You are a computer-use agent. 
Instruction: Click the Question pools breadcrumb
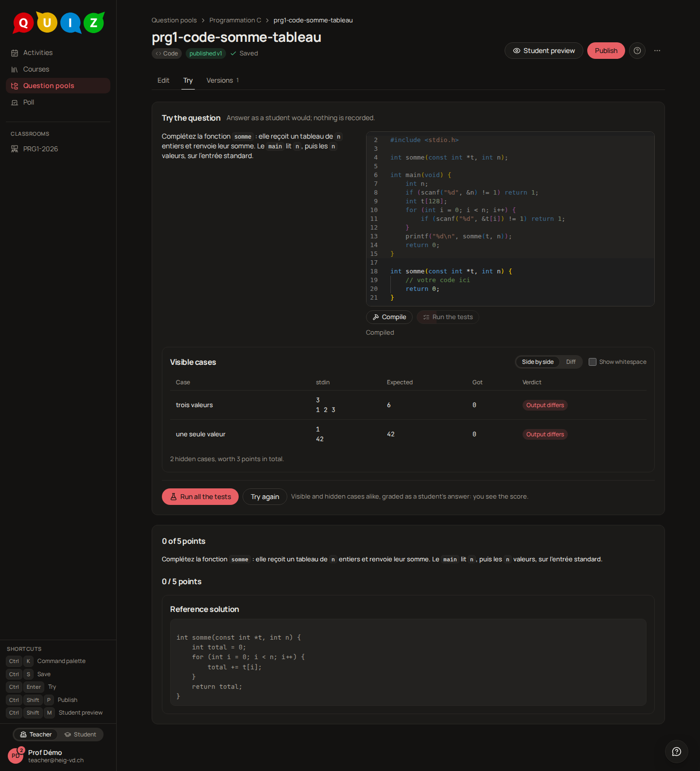[x=174, y=20]
